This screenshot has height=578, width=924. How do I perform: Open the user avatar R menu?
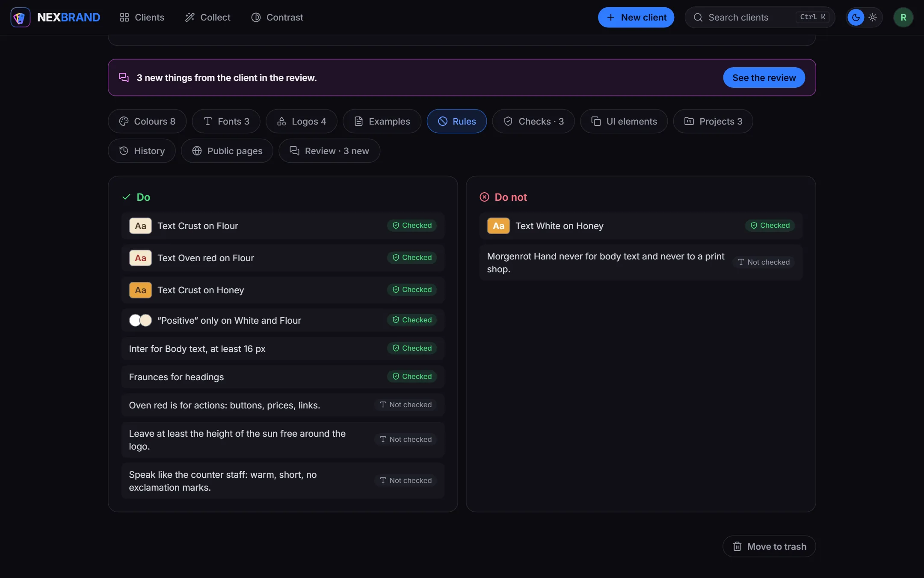pos(903,18)
